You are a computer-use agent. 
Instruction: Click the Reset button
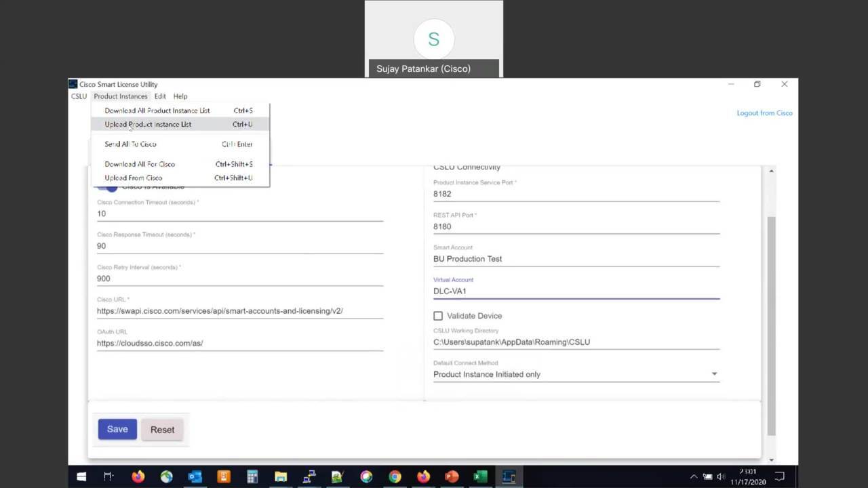point(162,430)
